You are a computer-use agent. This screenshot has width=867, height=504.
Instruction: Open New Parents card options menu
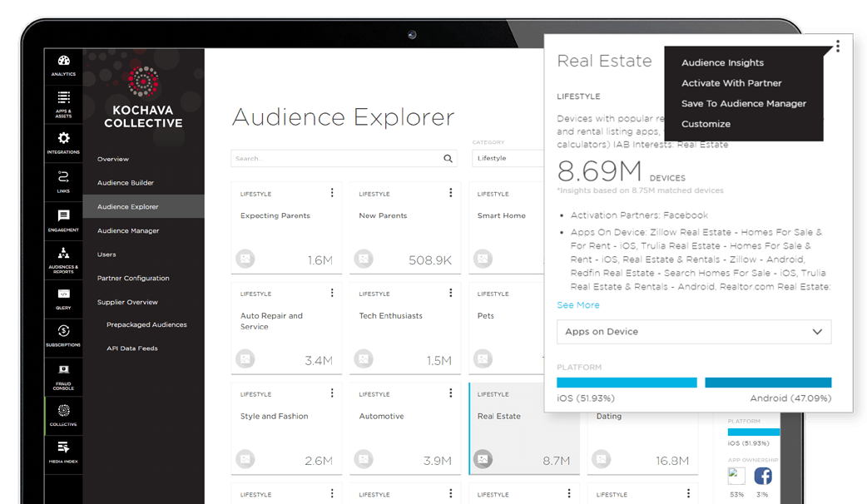click(x=451, y=192)
